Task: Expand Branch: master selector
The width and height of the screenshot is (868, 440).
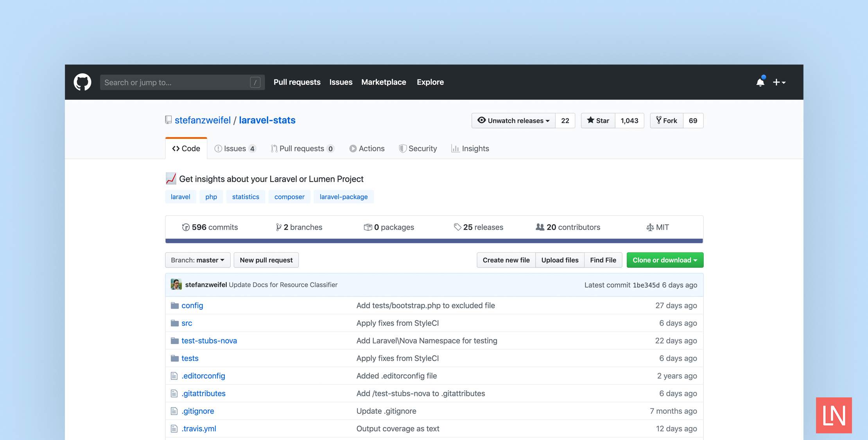Action: click(198, 260)
